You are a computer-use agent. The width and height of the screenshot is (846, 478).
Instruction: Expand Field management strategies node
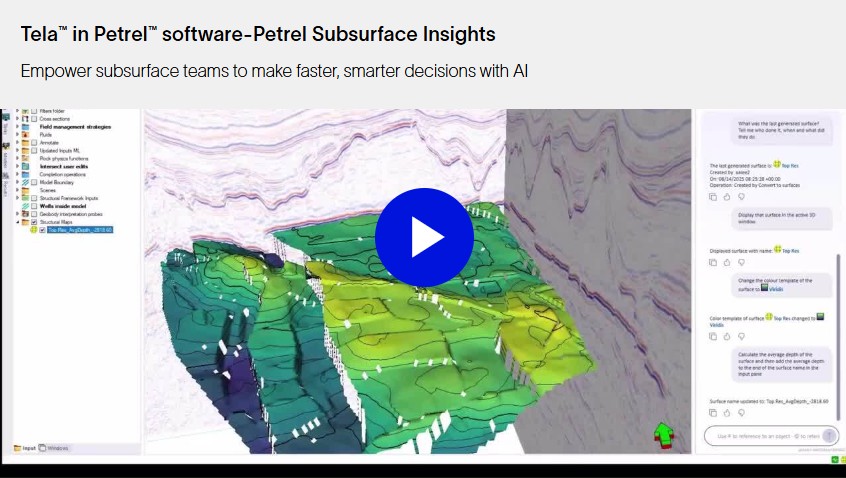click(x=17, y=127)
